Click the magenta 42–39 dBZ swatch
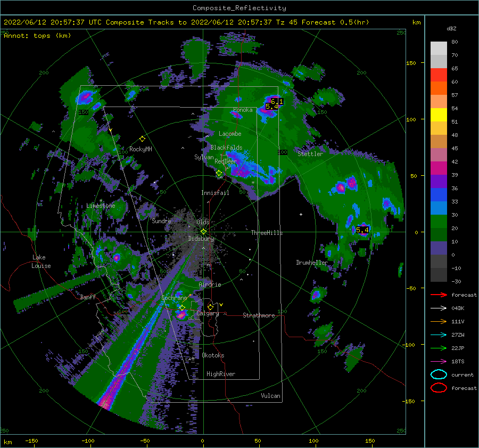The width and height of the screenshot is (479, 448). pos(439,168)
